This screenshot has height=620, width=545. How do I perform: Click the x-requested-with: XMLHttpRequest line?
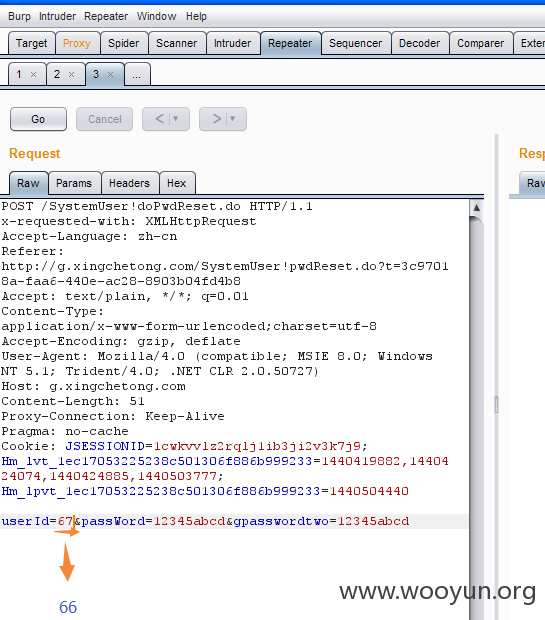(x=129, y=221)
